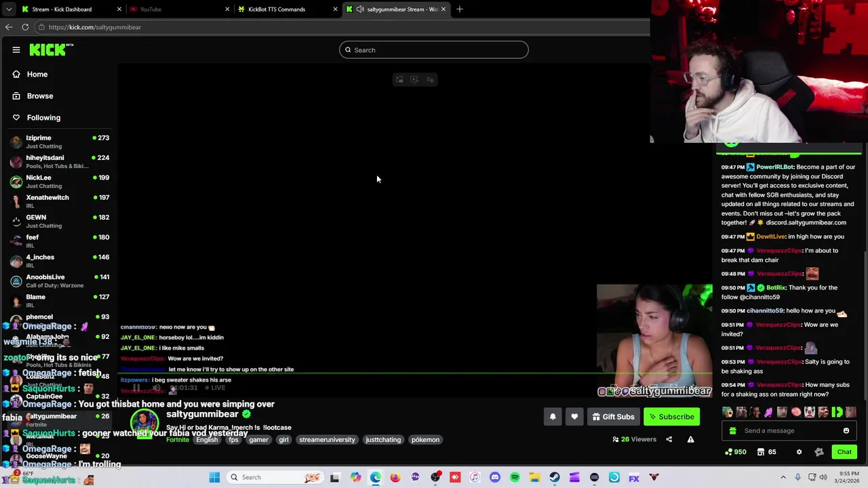This screenshot has width=868, height=488.
Task: Open Spotify from the taskbar
Action: [515, 477]
